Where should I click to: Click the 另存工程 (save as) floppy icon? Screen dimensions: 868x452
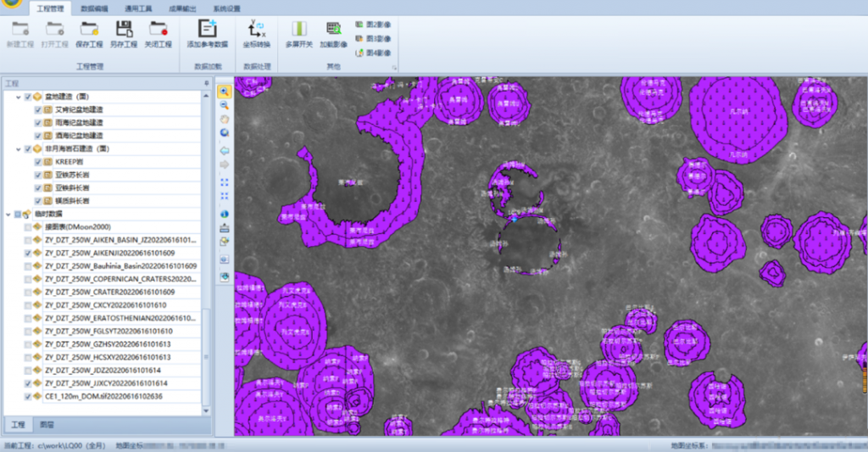coord(124,28)
